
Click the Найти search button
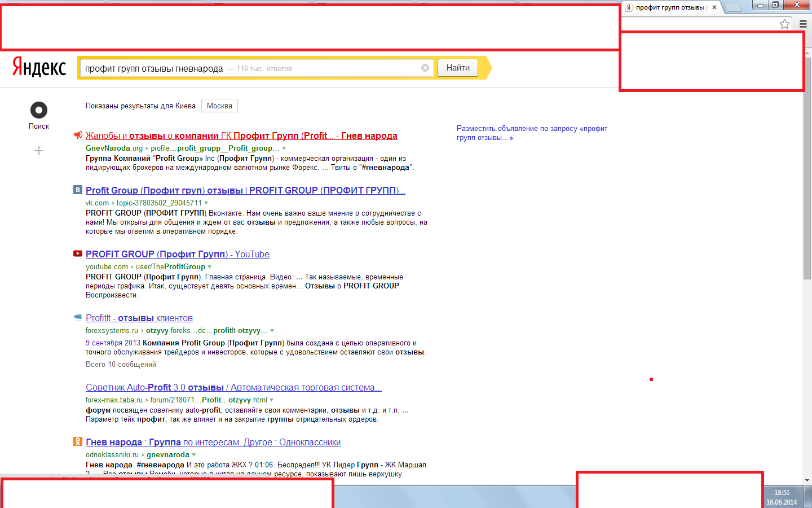coord(458,68)
